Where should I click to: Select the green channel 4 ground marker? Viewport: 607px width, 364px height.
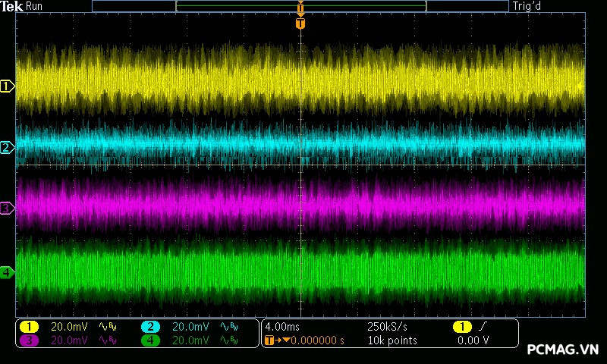coord(7,272)
